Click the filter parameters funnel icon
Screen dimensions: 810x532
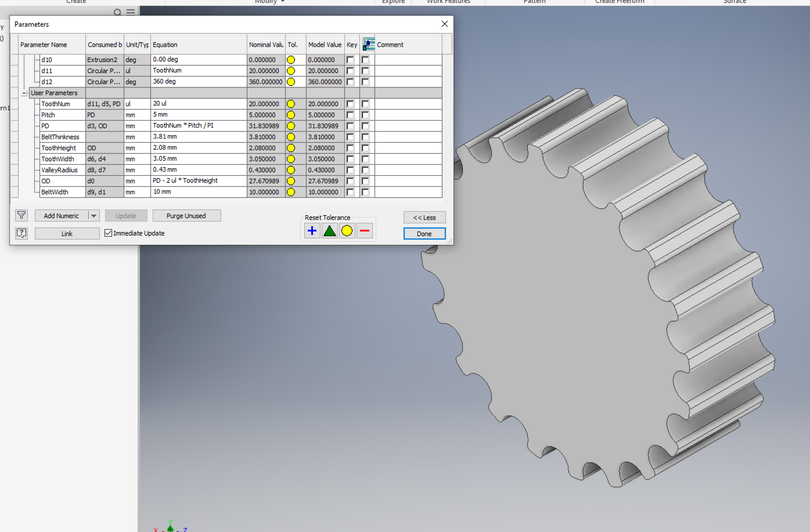[x=21, y=215]
